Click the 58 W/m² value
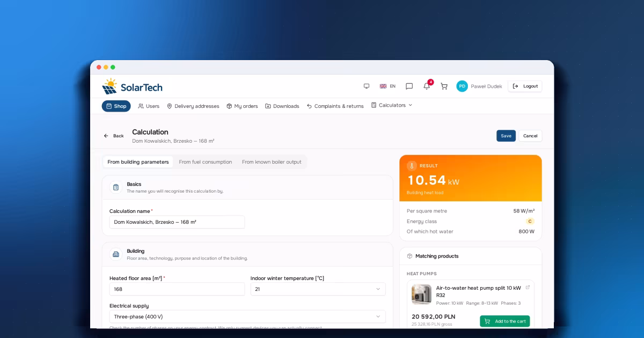 click(524, 211)
